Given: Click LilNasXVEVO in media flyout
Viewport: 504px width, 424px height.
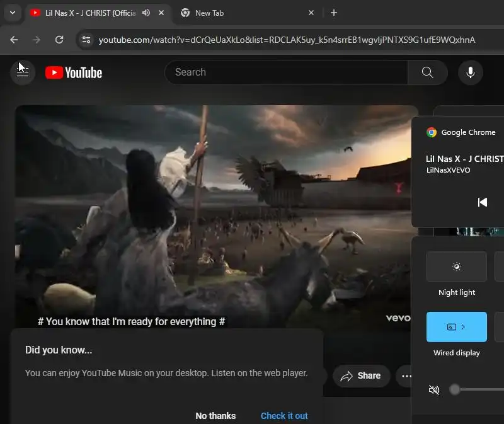Looking at the screenshot, I should coord(448,170).
